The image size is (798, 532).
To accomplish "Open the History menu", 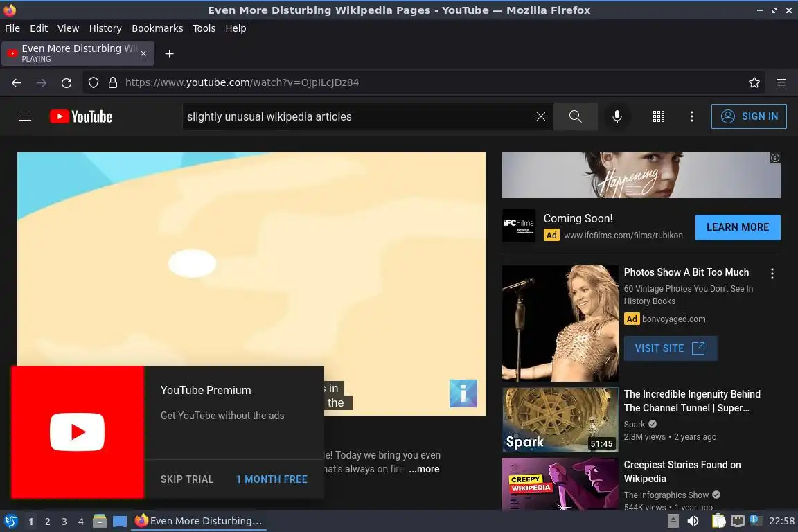I will (x=105, y=28).
